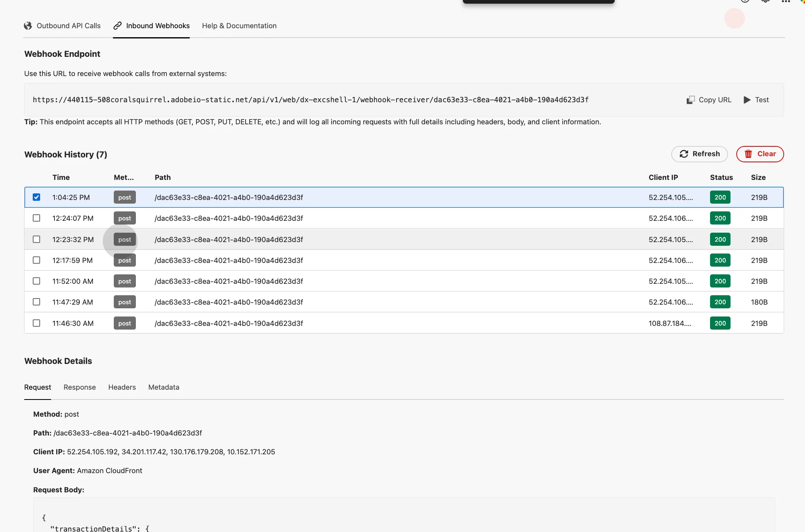The image size is (805, 532).
Task: Click the 200 status badge for 1:04:25 PM
Action: [x=720, y=198]
